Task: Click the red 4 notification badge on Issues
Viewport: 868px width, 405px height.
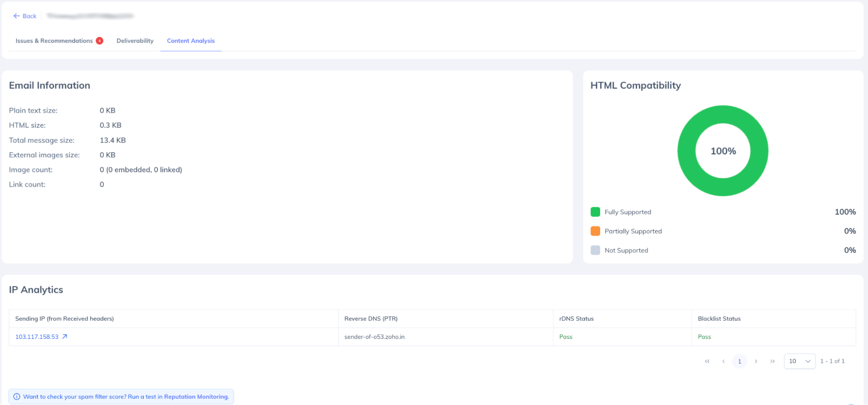Action: pos(99,41)
